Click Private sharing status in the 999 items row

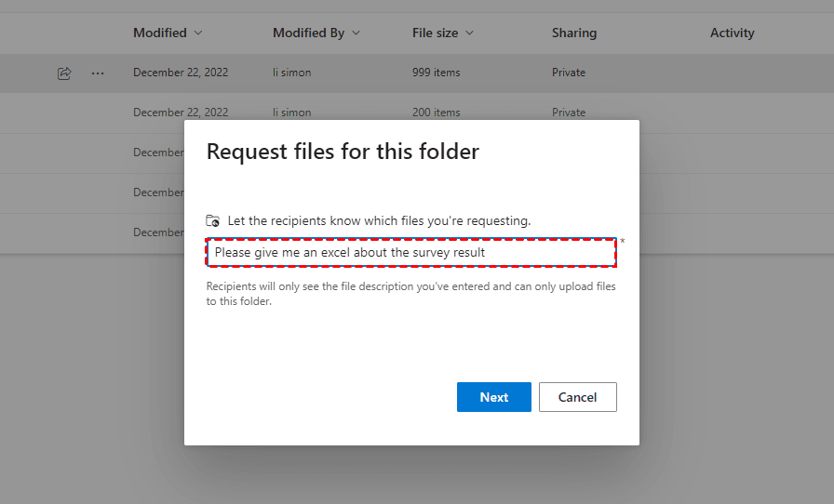(568, 73)
